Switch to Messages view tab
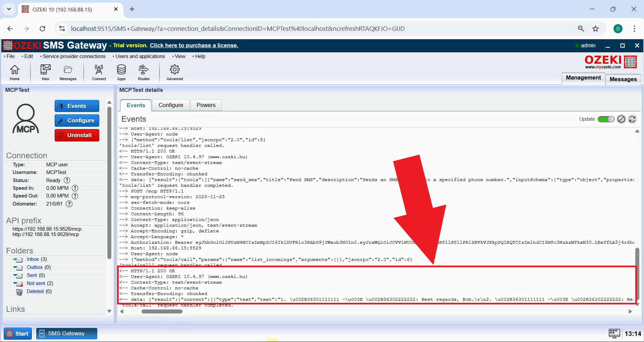Screen dimensions: 644x342 623,79
